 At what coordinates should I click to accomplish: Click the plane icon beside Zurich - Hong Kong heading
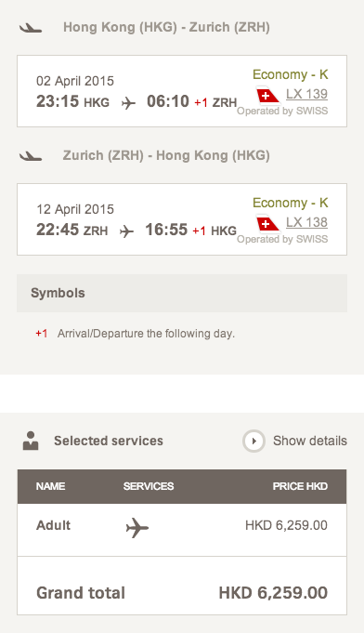31,156
